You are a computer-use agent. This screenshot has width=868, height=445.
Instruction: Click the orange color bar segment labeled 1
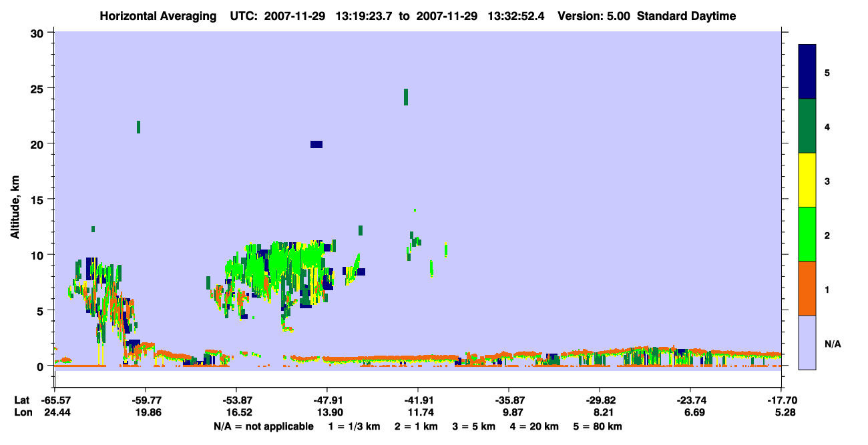(x=807, y=288)
